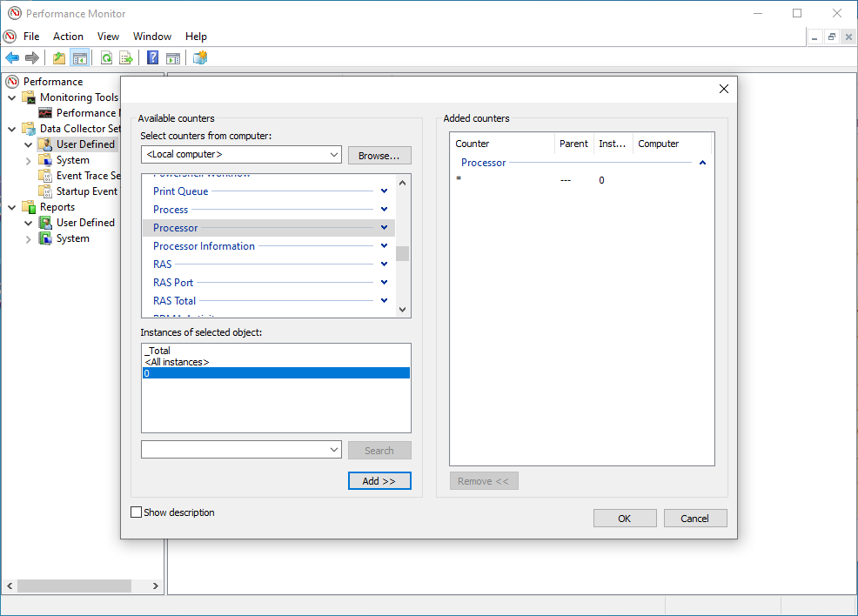Select the _Total instance

[158, 350]
